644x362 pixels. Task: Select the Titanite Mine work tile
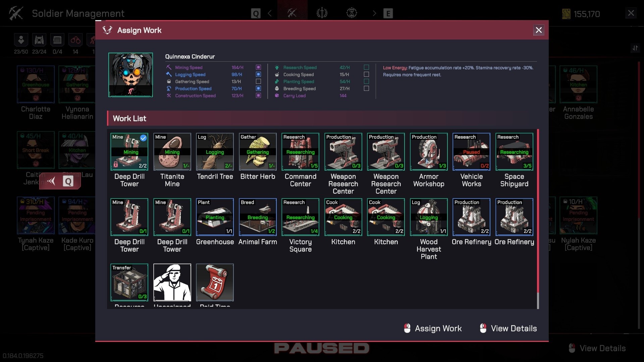(x=172, y=152)
